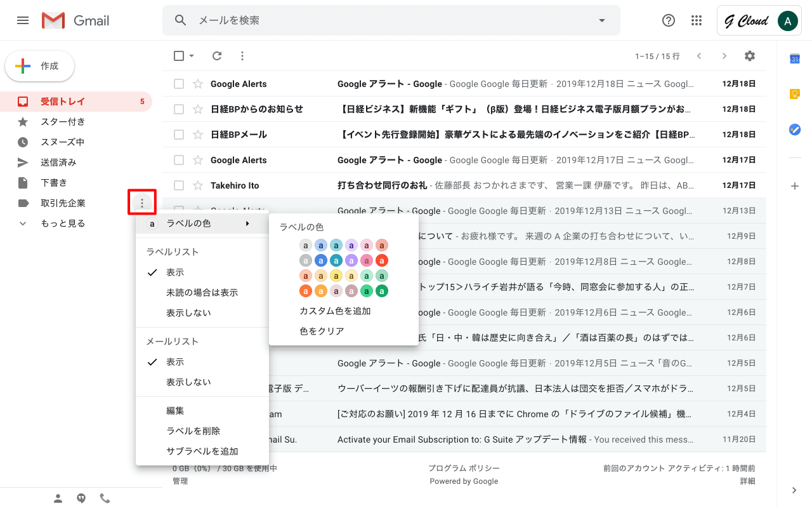
Task: Pick the bright red color swatch
Action: coord(382,260)
